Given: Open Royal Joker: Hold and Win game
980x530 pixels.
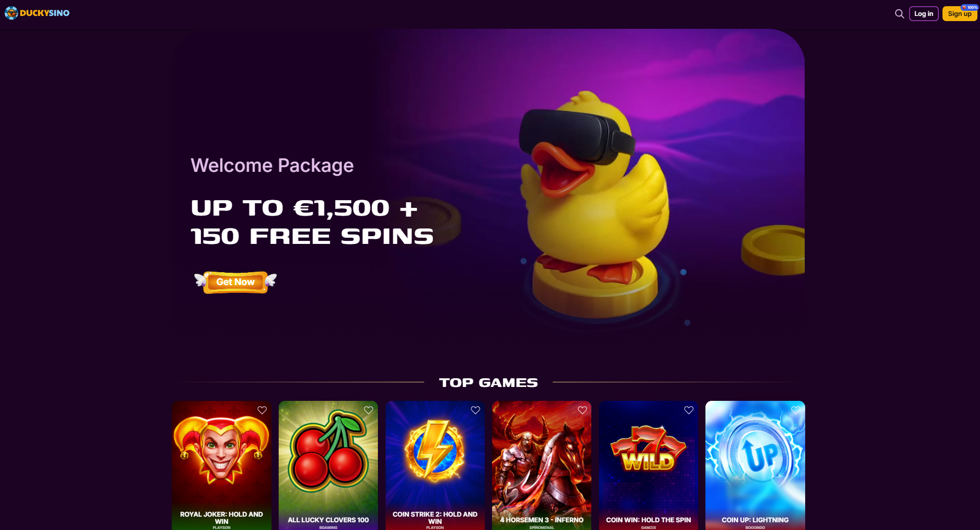Looking at the screenshot, I should click(222, 466).
